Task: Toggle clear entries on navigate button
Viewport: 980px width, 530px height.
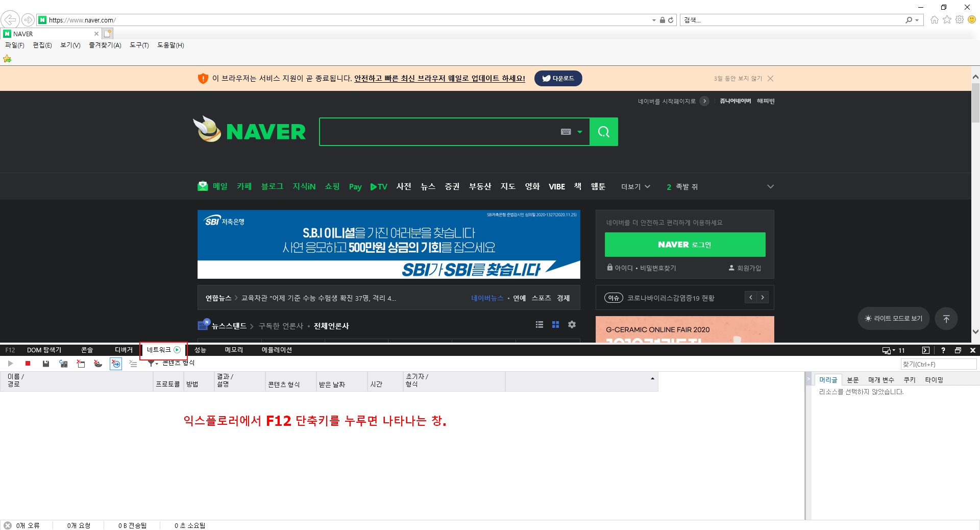Action: [x=116, y=364]
